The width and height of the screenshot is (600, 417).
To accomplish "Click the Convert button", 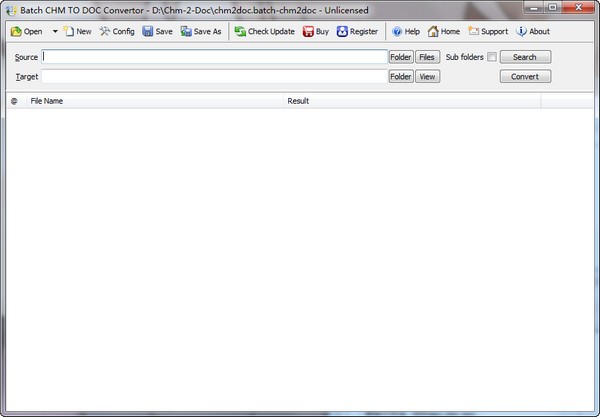I will click(525, 76).
